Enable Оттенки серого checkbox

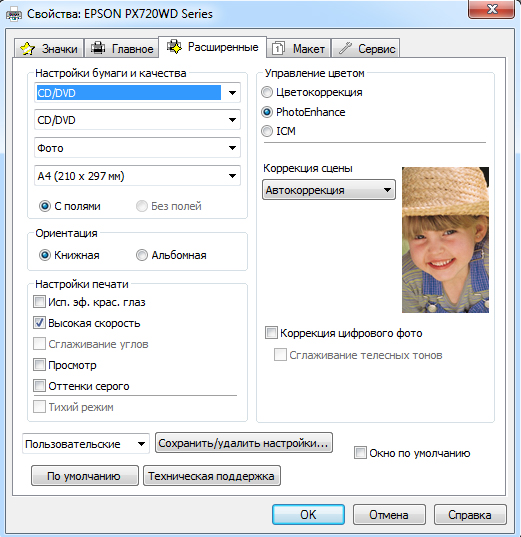tap(39, 386)
